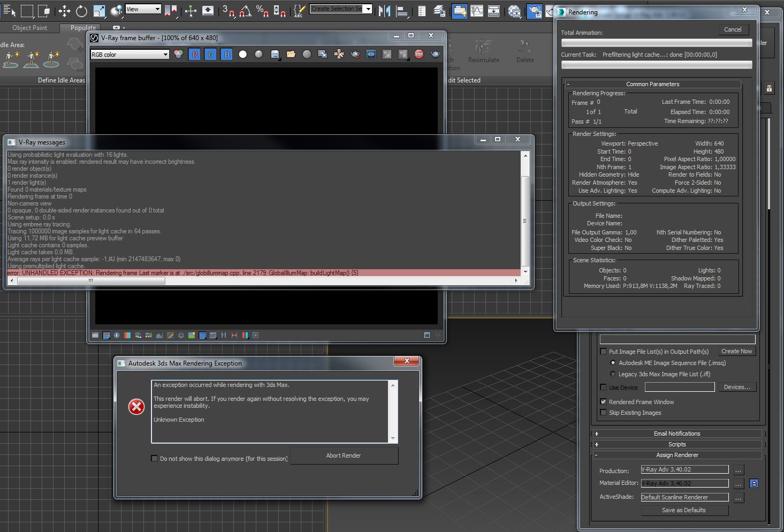Open Curve Editor from main toolbar
Image resolution: width=784 pixels, height=532 pixels.
pos(477,11)
